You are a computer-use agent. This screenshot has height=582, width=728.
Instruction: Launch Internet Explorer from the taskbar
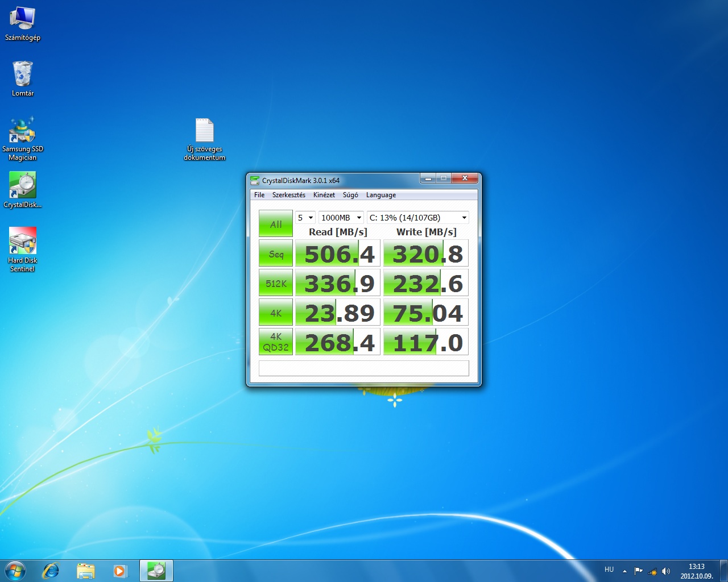coord(51,571)
